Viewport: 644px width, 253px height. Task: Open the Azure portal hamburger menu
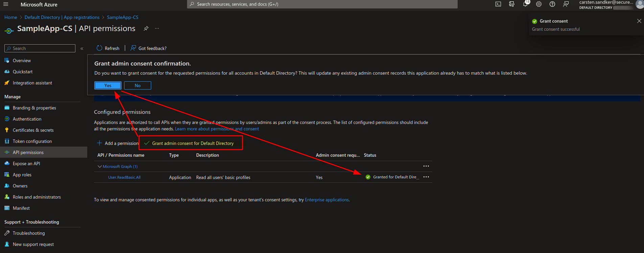click(x=5, y=4)
